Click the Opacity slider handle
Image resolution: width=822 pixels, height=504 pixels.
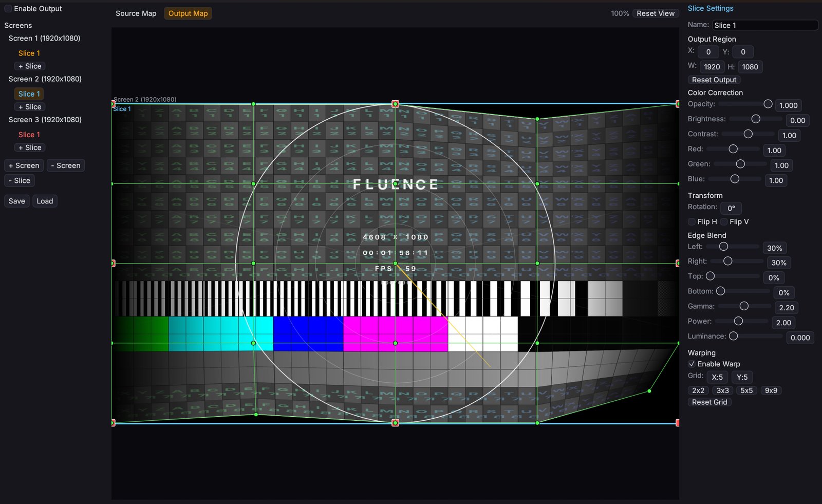click(768, 104)
